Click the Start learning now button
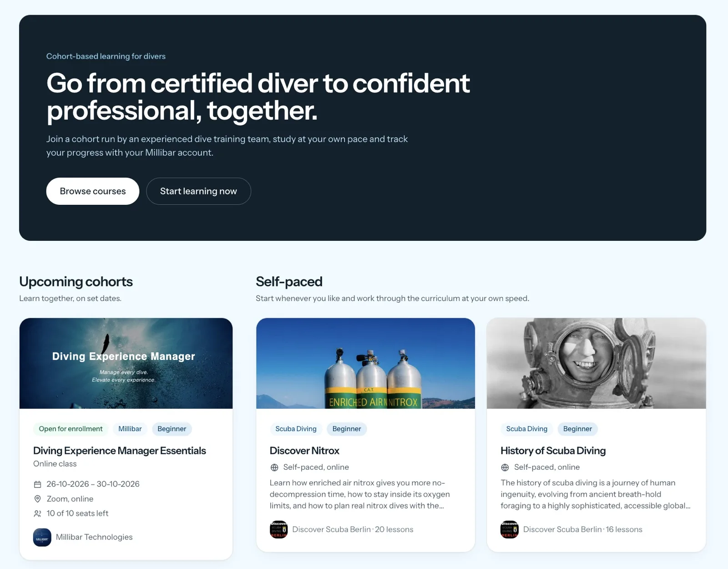The height and width of the screenshot is (569, 728). [x=198, y=191]
